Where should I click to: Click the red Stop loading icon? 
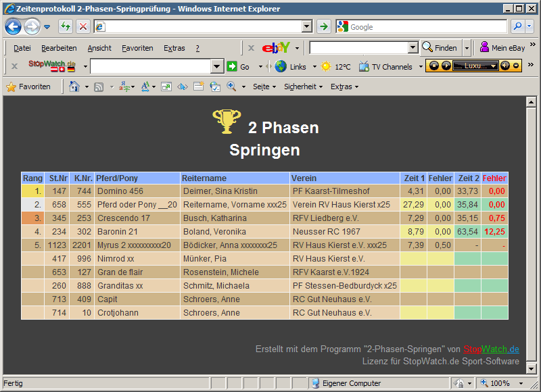click(83, 26)
